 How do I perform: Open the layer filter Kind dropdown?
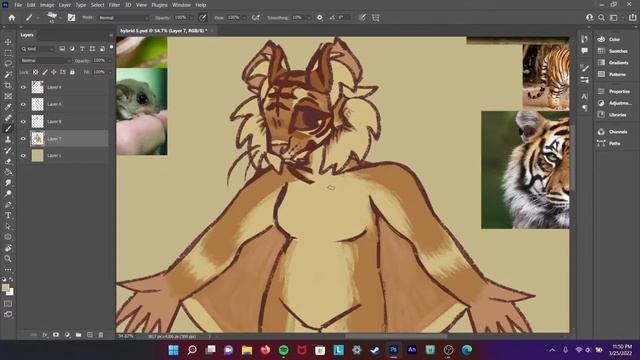38,49
